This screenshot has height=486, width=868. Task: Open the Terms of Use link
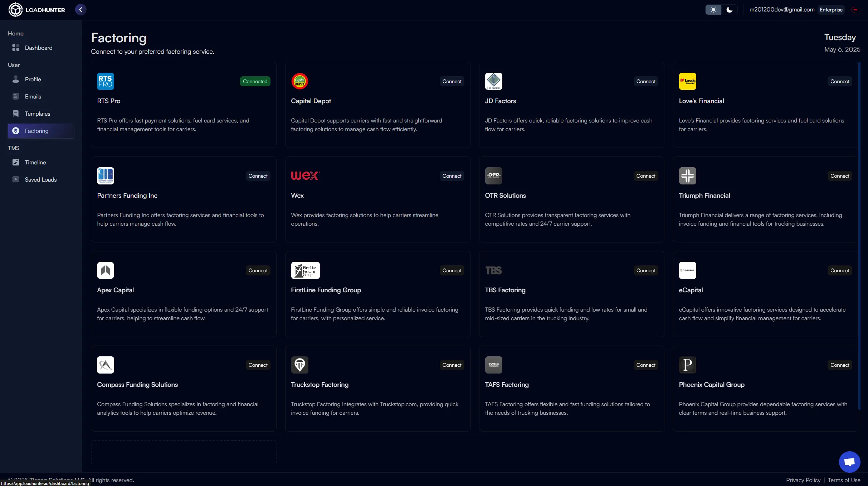(x=844, y=480)
